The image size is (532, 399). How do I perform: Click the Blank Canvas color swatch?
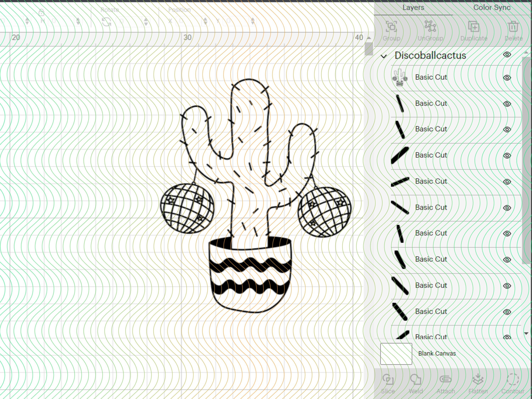tap(396, 353)
